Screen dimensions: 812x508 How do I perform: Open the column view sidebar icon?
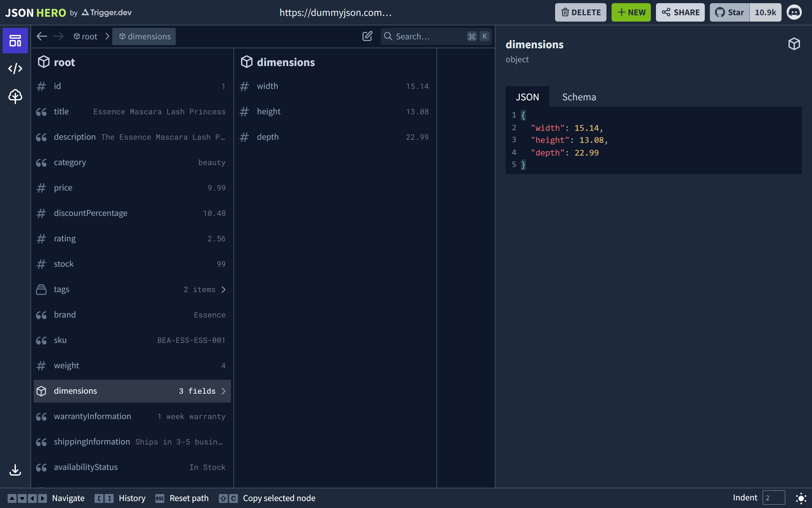(x=15, y=41)
